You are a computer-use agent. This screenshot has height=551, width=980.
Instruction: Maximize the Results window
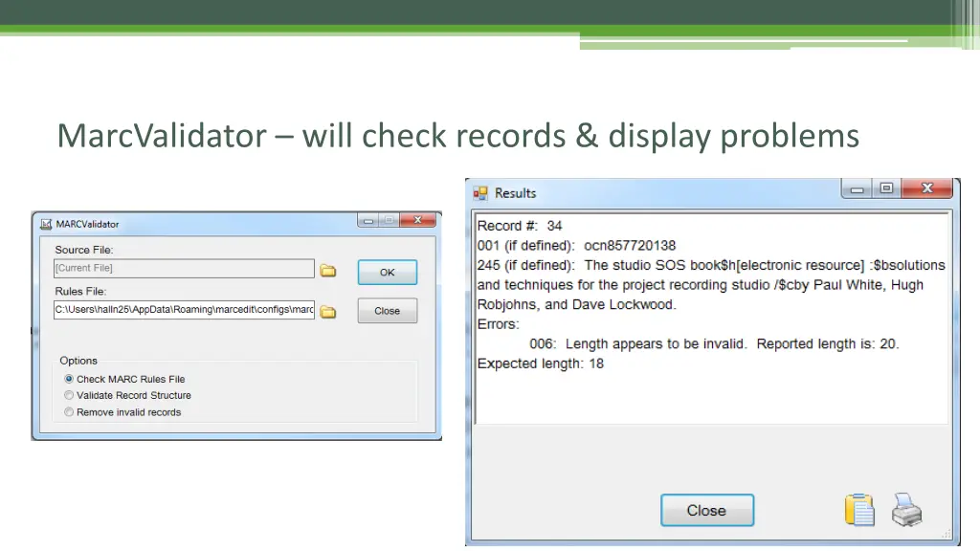(x=886, y=188)
